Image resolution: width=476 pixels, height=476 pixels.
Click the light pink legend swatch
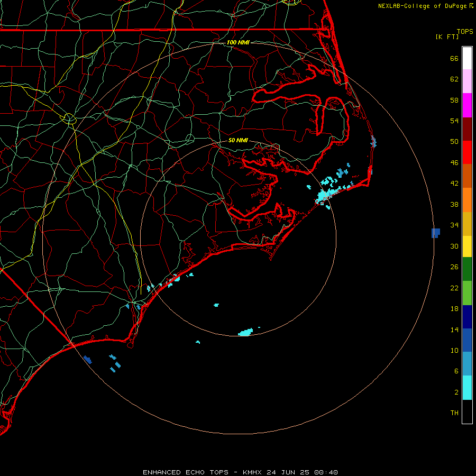click(x=467, y=81)
